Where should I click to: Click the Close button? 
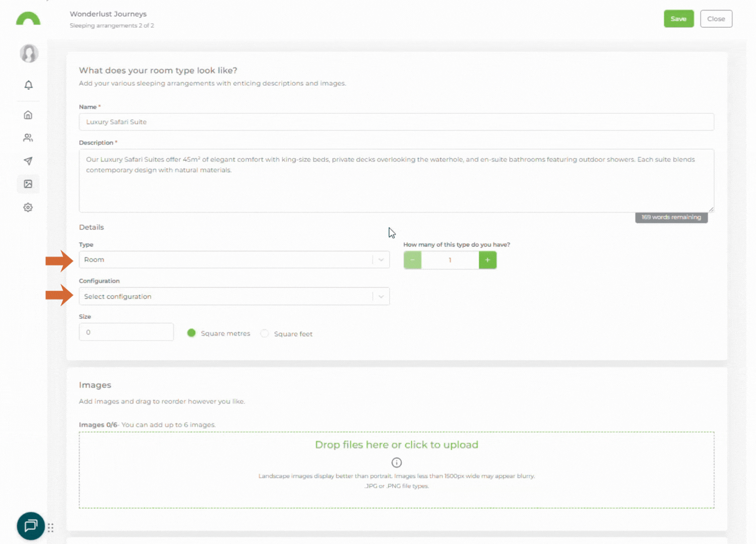716,19
